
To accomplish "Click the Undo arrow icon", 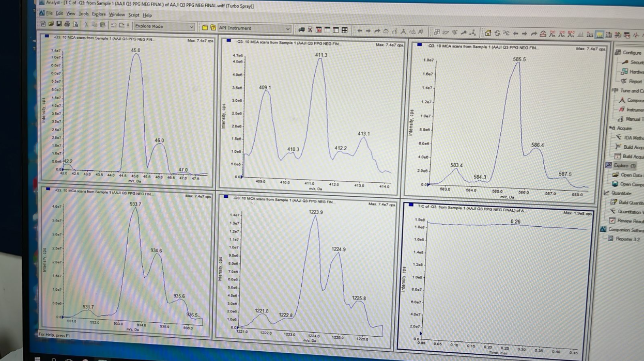I will click(114, 25).
